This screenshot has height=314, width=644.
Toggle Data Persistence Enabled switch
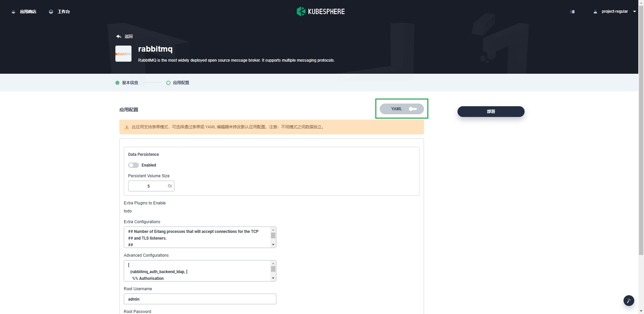(x=133, y=165)
